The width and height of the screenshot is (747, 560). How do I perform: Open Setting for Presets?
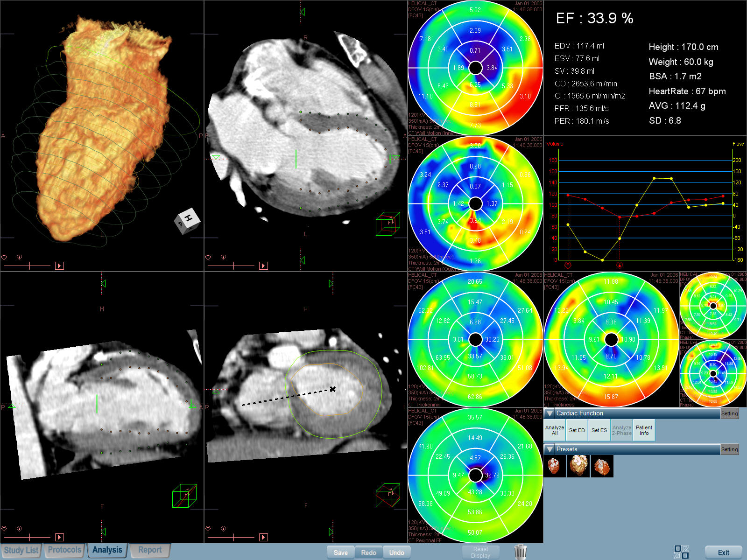coord(729,449)
